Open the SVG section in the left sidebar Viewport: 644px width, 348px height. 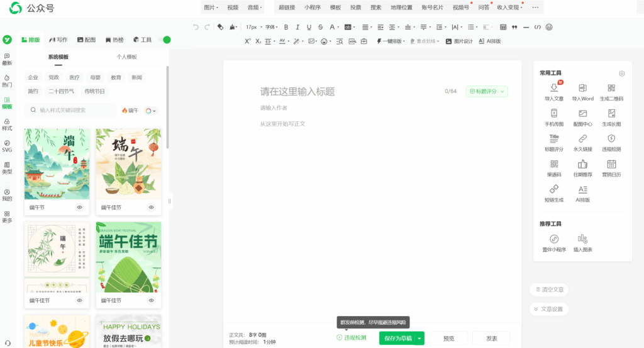point(7,146)
